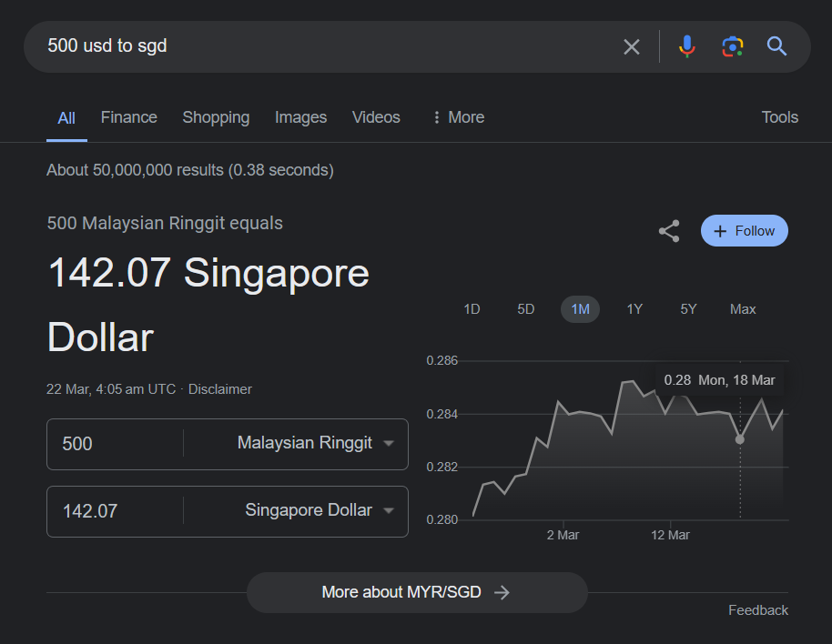
Task: Click the 500 Malaysian Ringgit equals heading
Action: point(165,223)
